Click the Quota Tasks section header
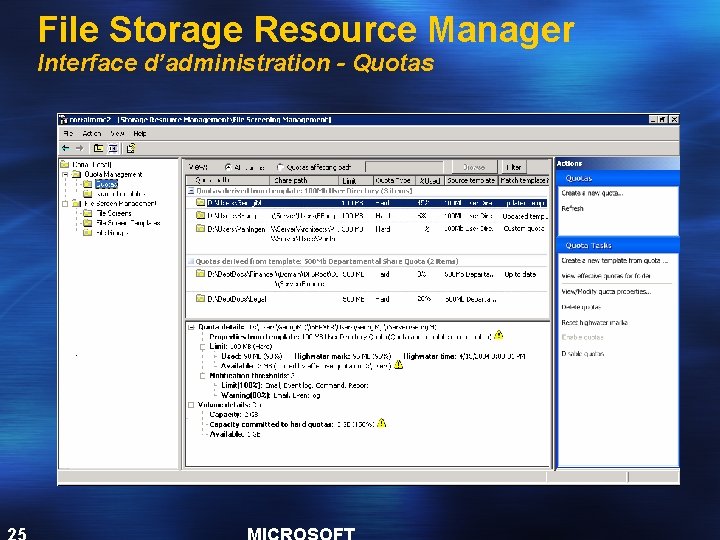This screenshot has height=540, width=720. tap(618, 245)
